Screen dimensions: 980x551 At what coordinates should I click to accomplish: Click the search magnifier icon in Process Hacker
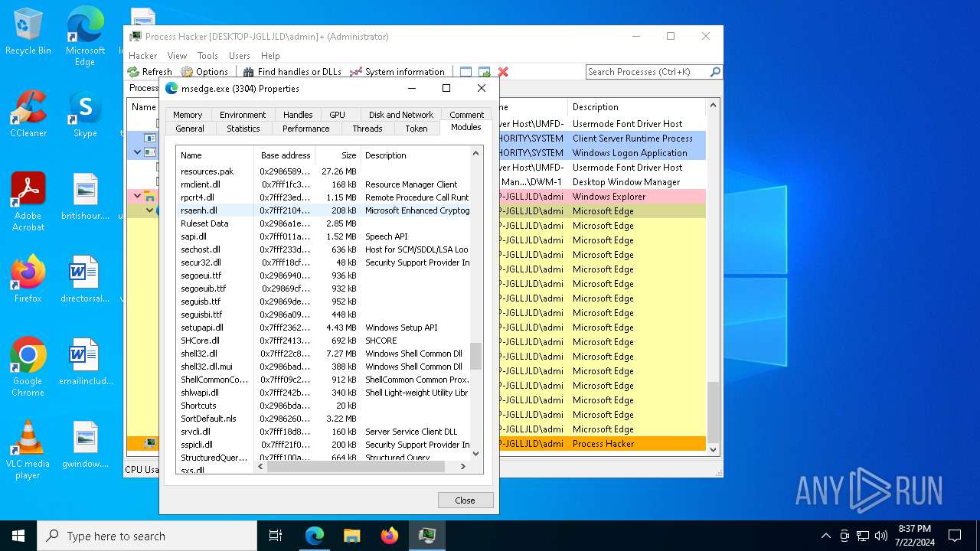point(715,72)
